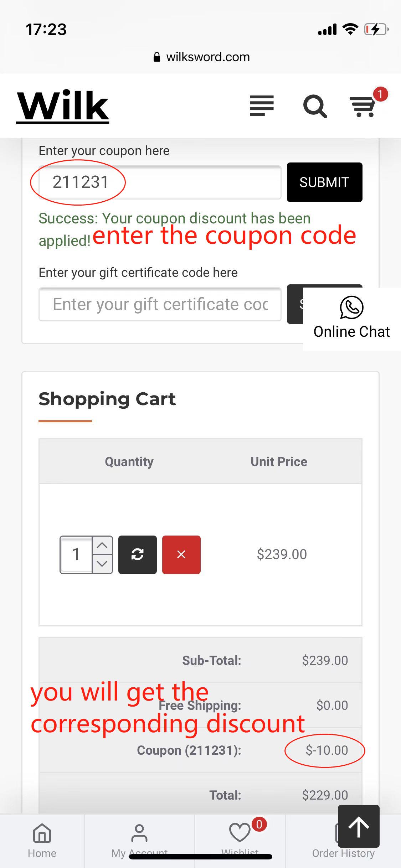Image resolution: width=401 pixels, height=868 pixels.
Task: Click the coupon code input field
Action: pyautogui.click(x=160, y=182)
